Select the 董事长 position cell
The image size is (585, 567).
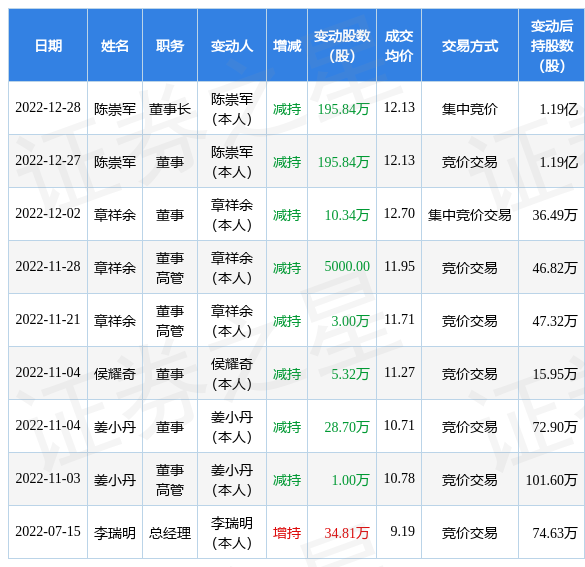coord(170,109)
